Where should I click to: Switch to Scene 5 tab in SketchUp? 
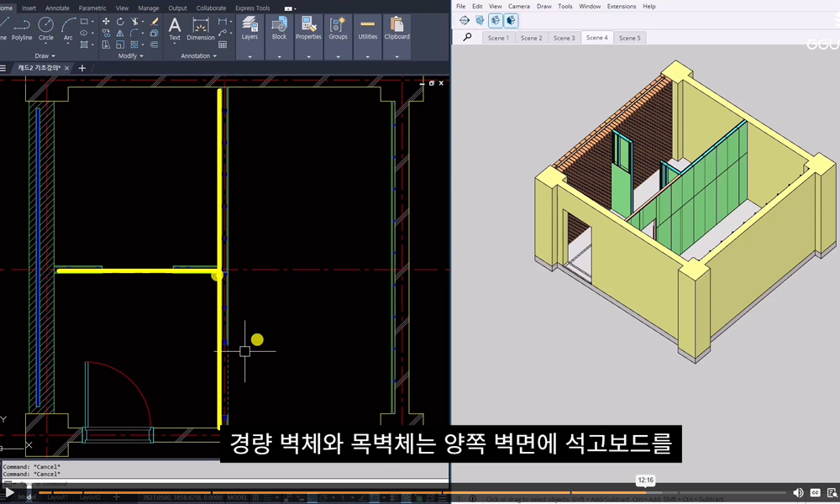tap(629, 38)
